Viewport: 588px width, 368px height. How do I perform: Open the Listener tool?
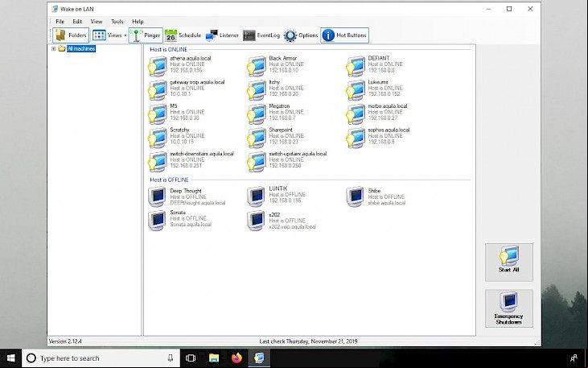(222, 35)
